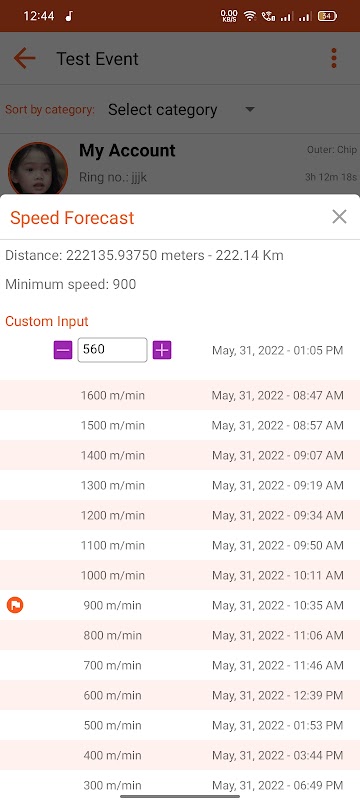
Task: Tap the 1000 m/min arrival time row
Action: pos(180,576)
